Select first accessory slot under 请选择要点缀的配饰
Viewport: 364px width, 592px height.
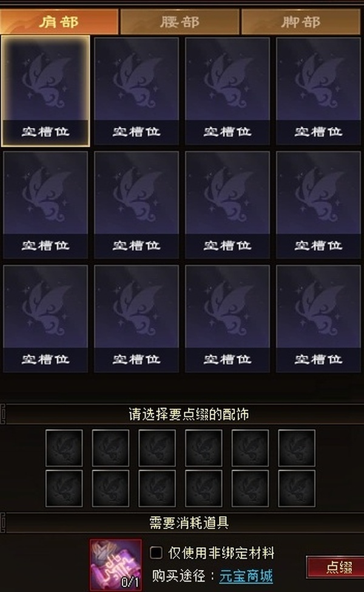coord(64,447)
